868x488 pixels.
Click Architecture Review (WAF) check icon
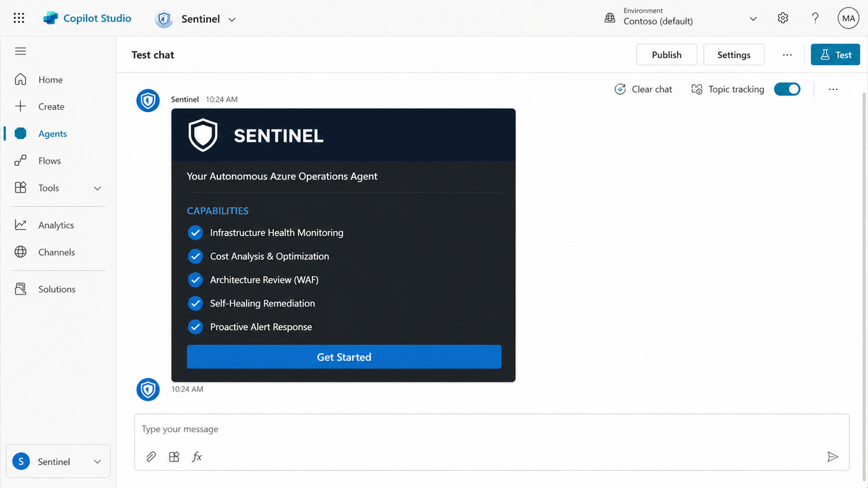coord(195,280)
